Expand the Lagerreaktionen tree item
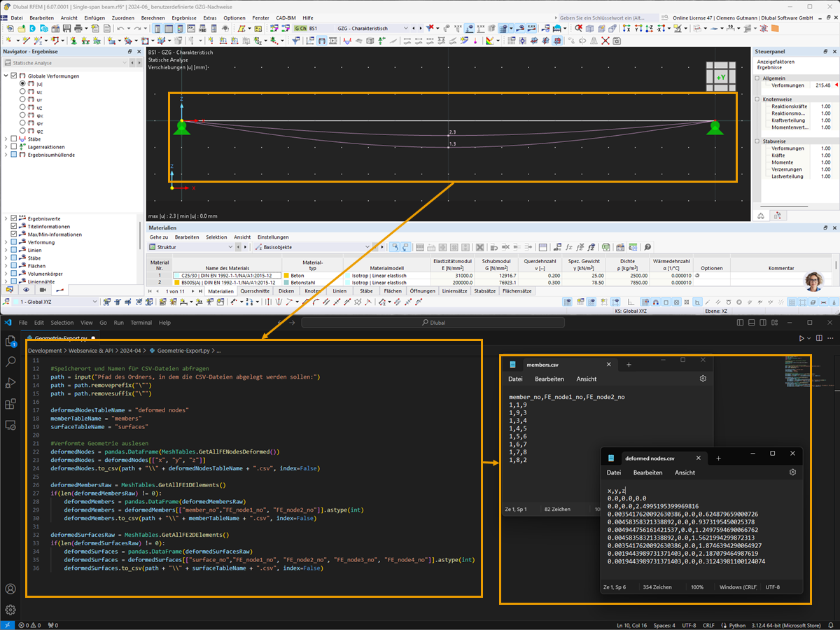 [6, 147]
